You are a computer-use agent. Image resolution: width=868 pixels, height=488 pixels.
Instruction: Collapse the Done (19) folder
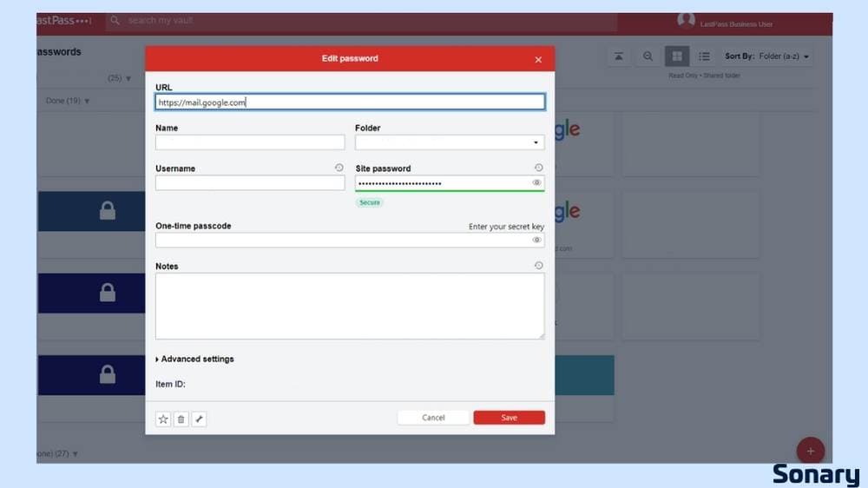pyautogui.click(x=68, y=101)
